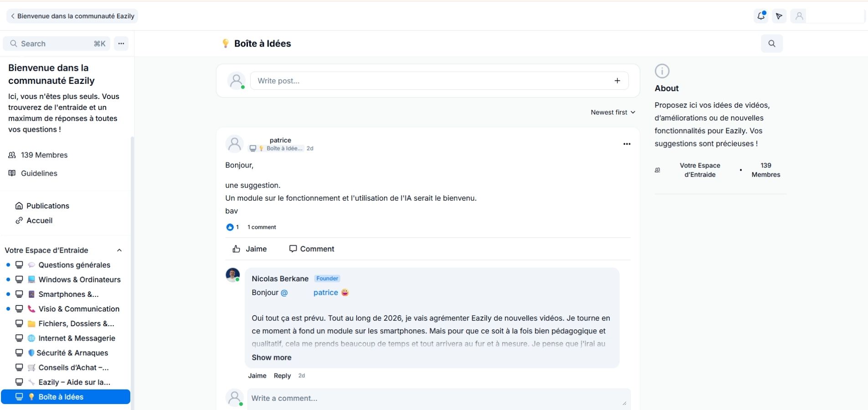The width and height of the screenshot is (868, 410).
Task: Open the three-dot menu on patrice's post
Action: point(627,144)
